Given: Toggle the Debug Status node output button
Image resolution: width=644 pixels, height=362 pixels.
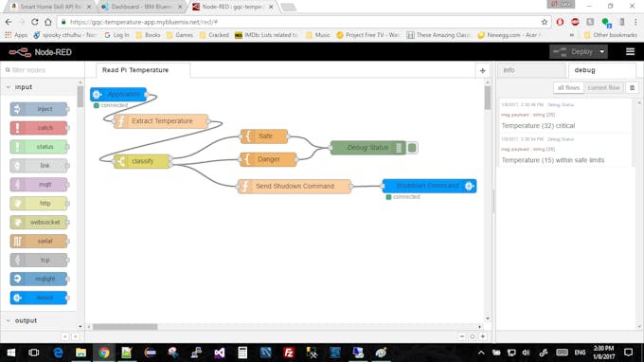Looking at the screenshot, I should point(412,148).
